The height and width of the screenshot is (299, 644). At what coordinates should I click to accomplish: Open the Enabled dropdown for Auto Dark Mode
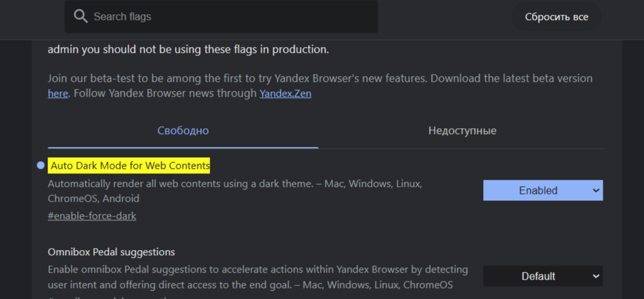coord(542,191)
